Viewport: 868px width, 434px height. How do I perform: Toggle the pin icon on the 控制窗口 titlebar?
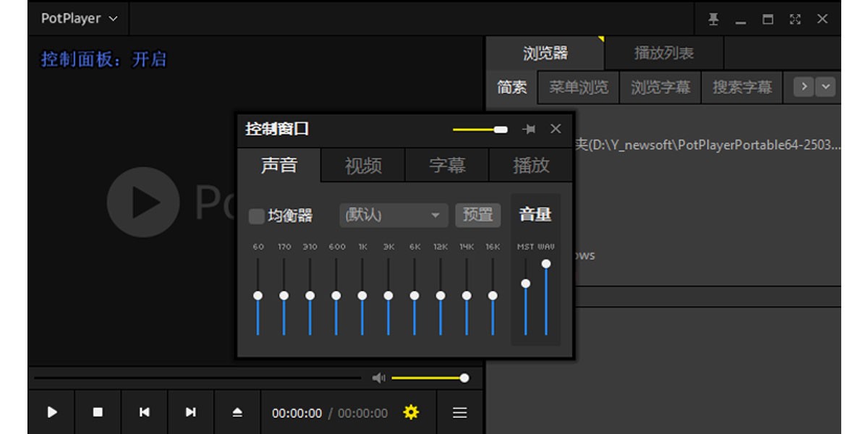(x=529, y=129)
